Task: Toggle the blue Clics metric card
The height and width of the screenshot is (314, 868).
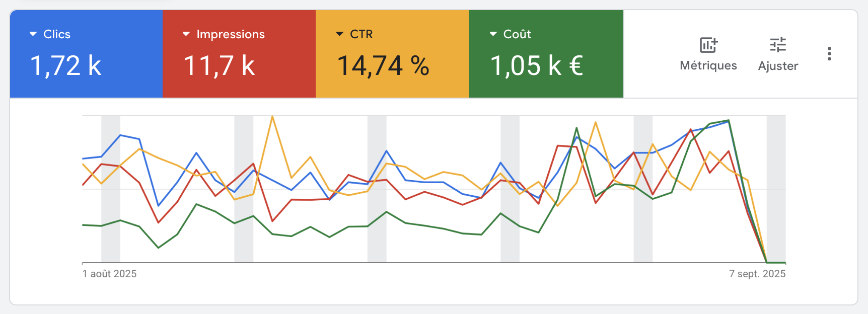Action: tap(86, 53)
